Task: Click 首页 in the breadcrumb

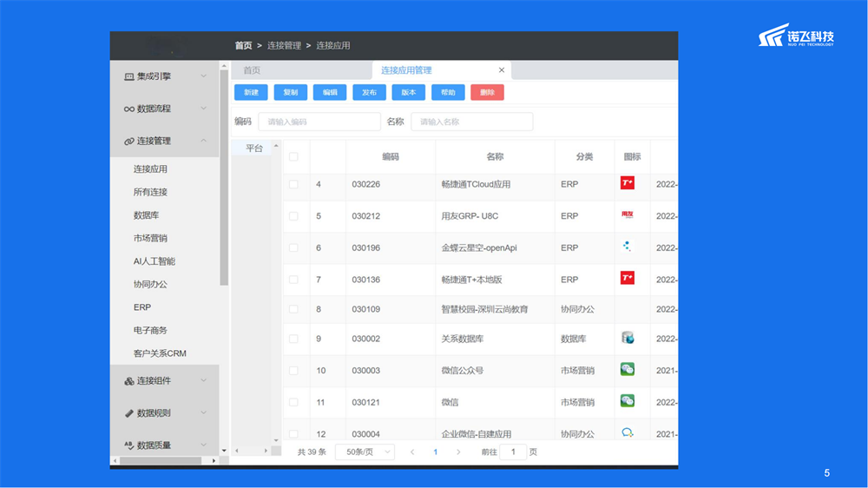Action: pos(244,45)
